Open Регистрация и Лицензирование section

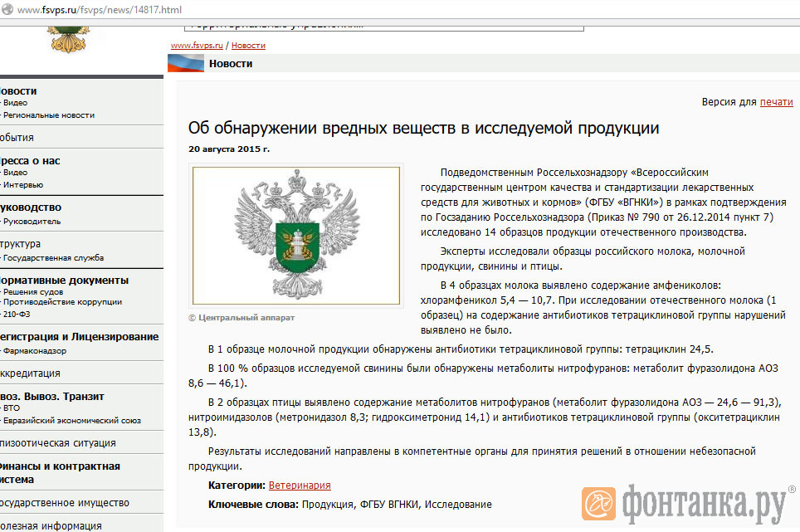pos(79,337)
